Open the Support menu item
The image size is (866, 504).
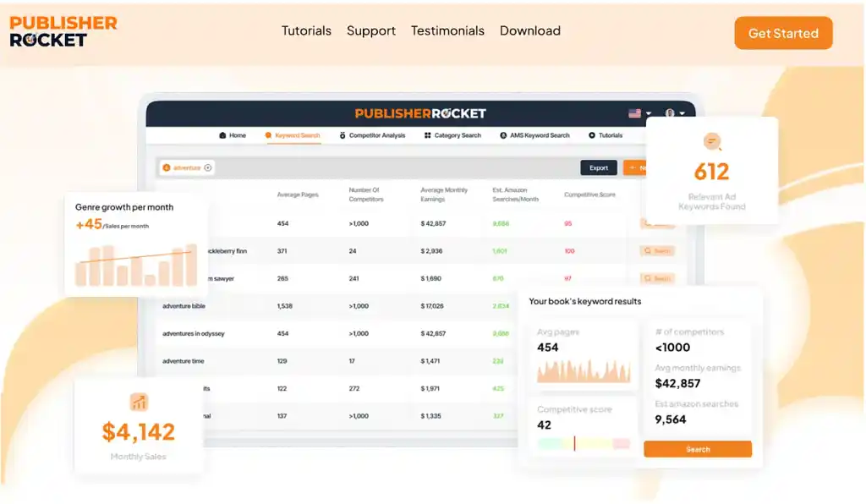point(370,30)
